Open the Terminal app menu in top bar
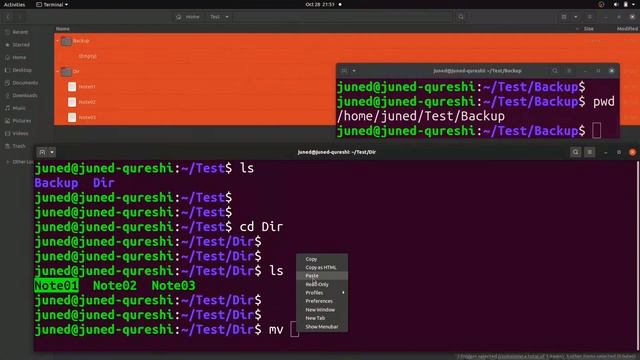 tap(52, 4)
